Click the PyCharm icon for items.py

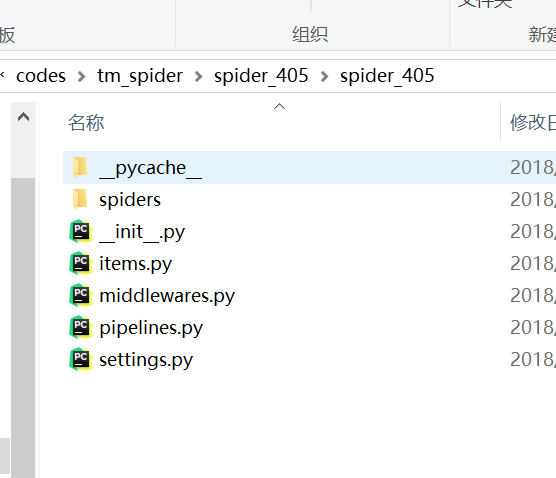tap(81, 263)
